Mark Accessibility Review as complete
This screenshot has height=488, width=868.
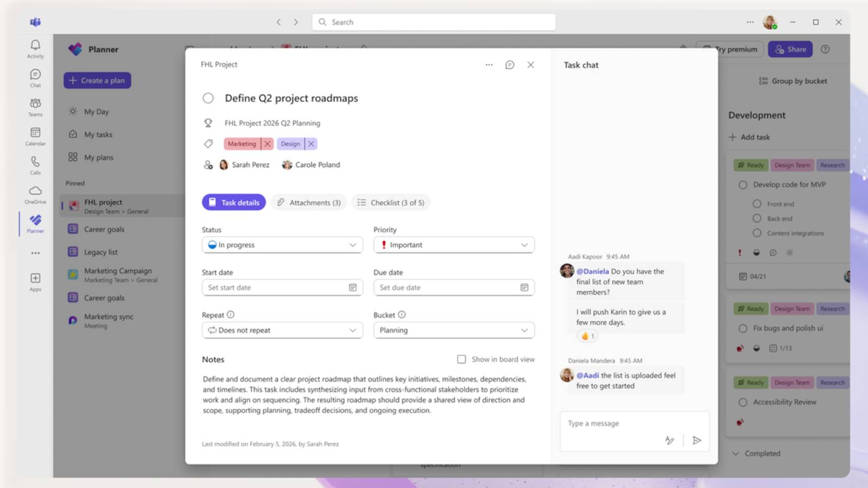coord(743,402)
